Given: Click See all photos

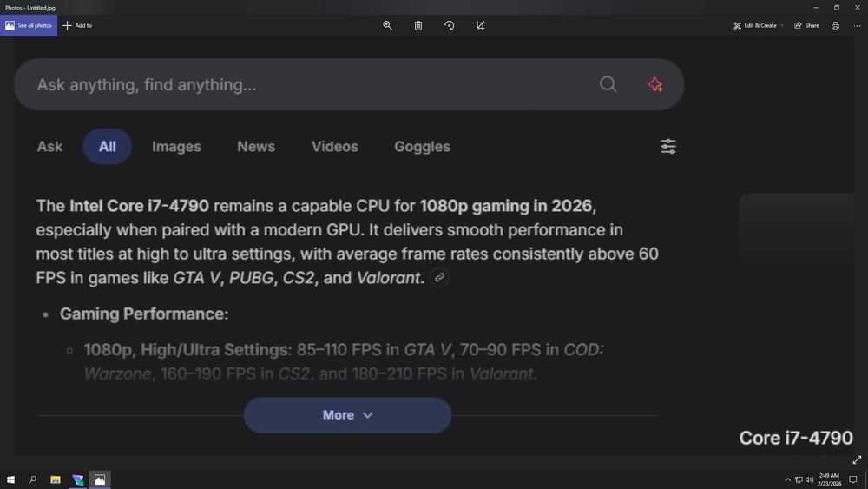Looking at the screenshot, I should click(29, 26).
